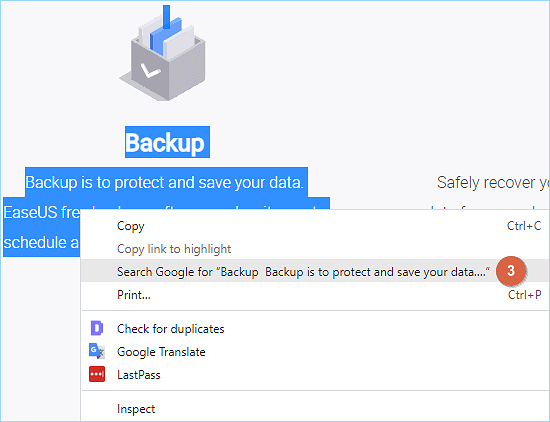Screen dimensions: 550x422
Task: Click the red LastPass extension icon
Action: (x=97, y=374)
